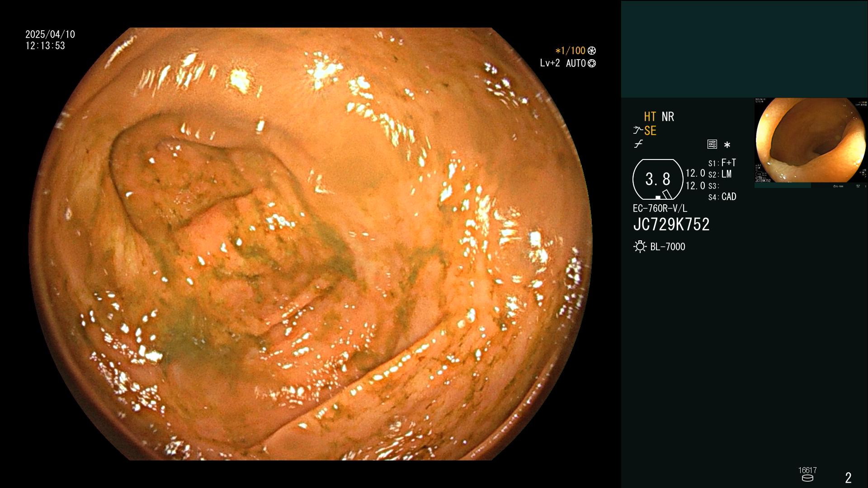Click the Lv+2 brightness level text

(550, 63)
